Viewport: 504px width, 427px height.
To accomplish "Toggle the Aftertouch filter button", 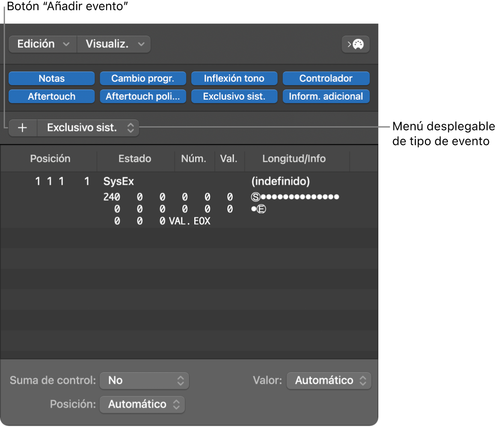I will click(x=51, y=96).
